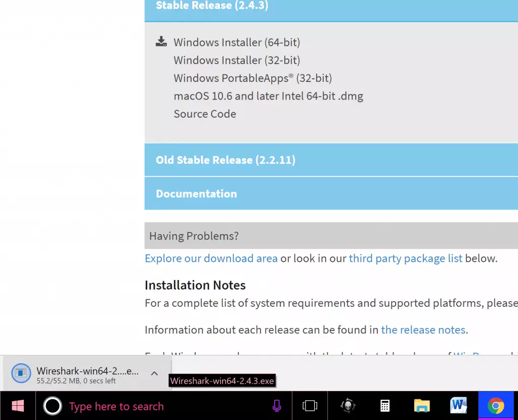Open Microsoft Word from the taskbar
Screen dimensions: 518x420
pos(458,406)
